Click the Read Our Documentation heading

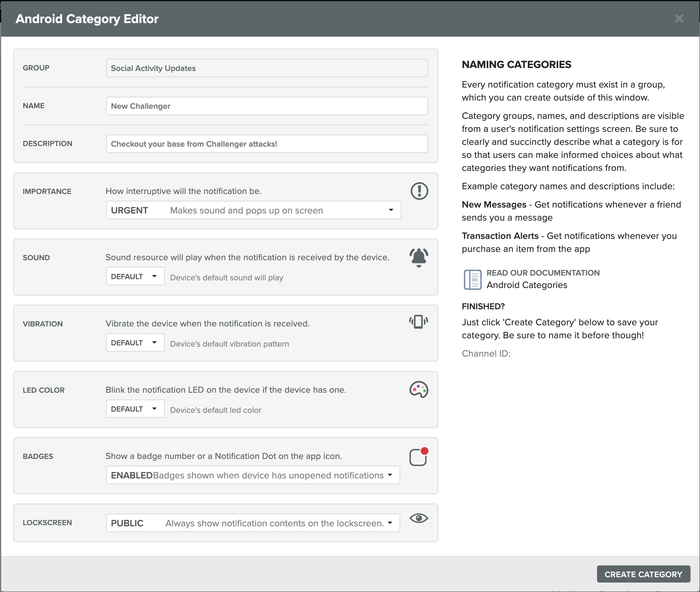543,273
